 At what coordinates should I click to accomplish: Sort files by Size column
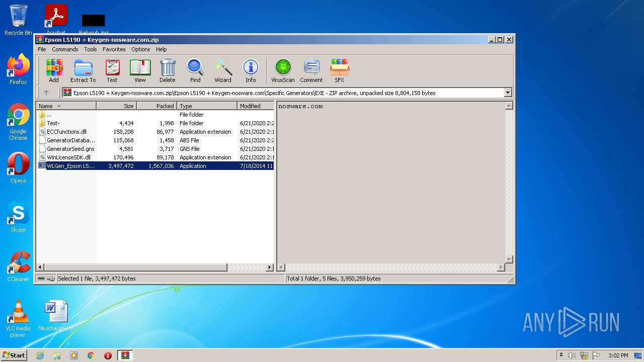coord(116,106)
